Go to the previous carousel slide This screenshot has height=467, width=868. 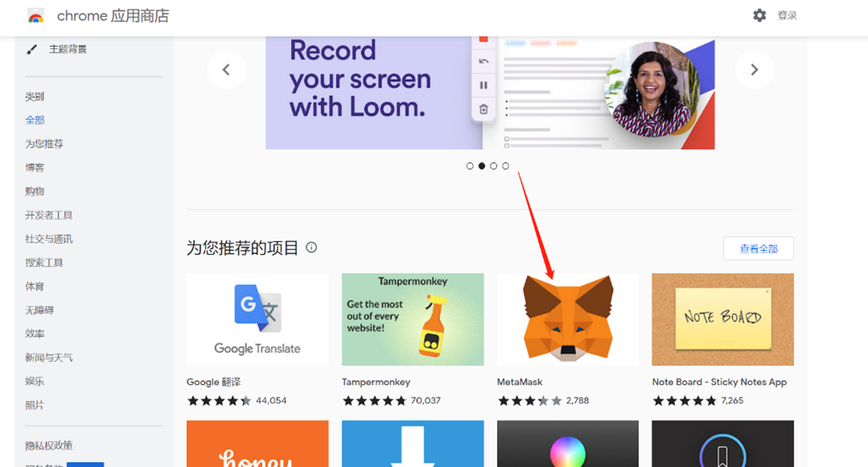tap(226, 70)
